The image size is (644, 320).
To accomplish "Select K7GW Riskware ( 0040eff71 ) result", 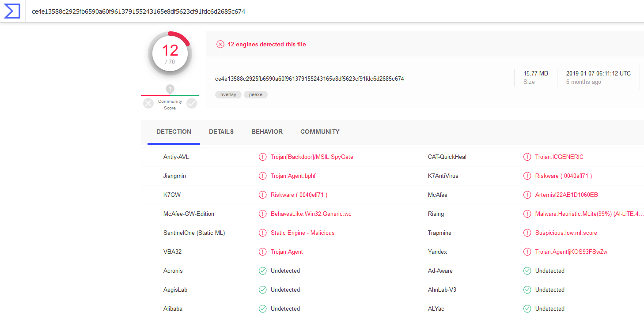I will pyautogui.click(x=299, y=195).
